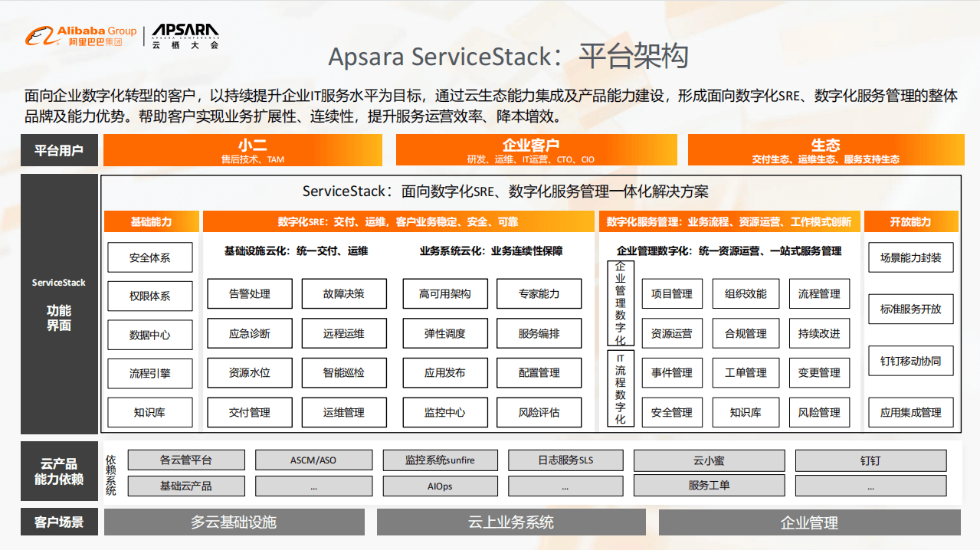Select the "远程运维" box
This screenshot has height=550, width=980.
point(344,333)
